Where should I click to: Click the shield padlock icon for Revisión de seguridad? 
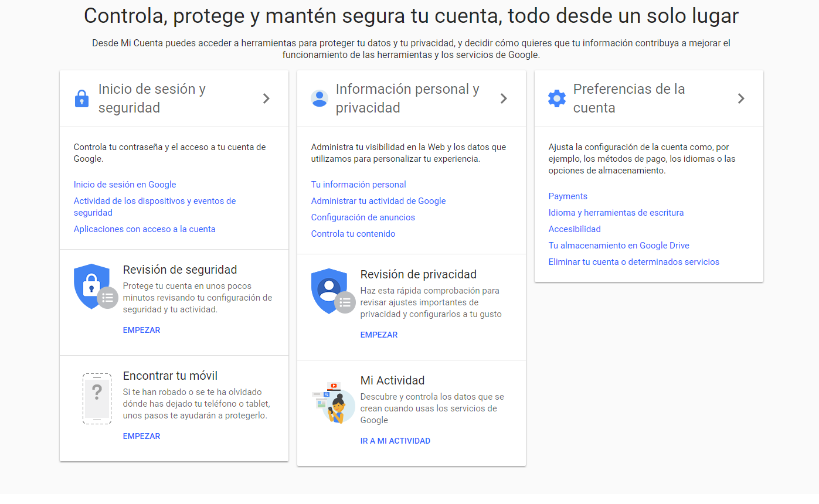click(x=96, y=286)
